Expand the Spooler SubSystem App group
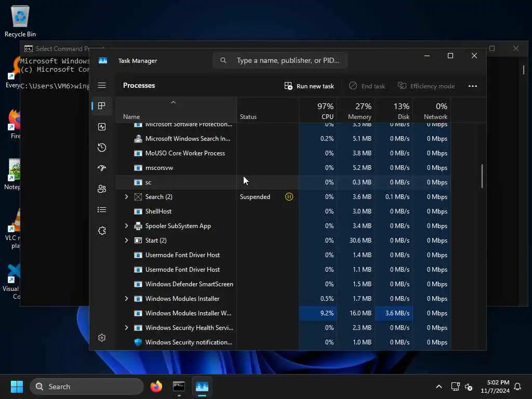 click(127, 226)
